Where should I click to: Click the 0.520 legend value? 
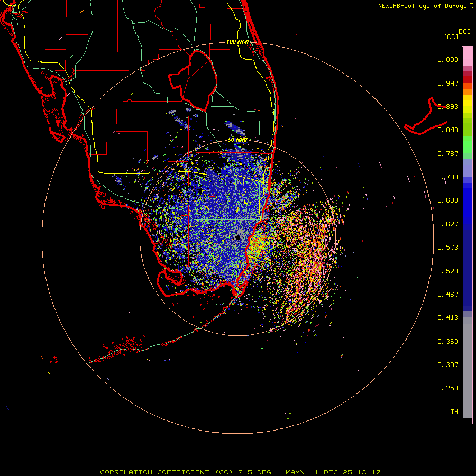(448, 271)
